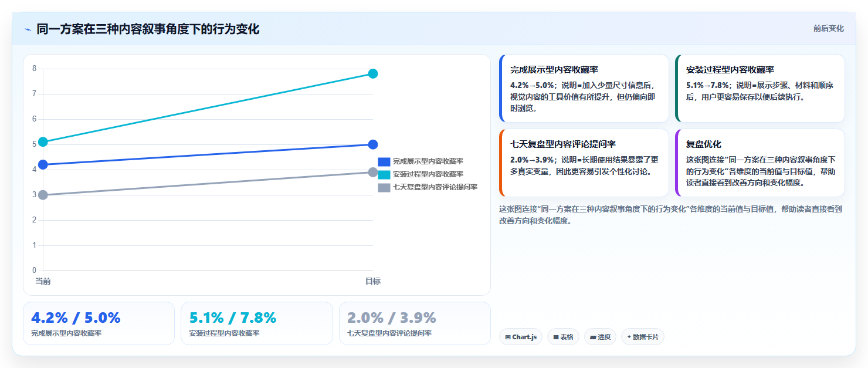Viewport: 868px width, 368px height.
Task: Select the 4.2% / 5.0% stat card
Action: point(99,323)
